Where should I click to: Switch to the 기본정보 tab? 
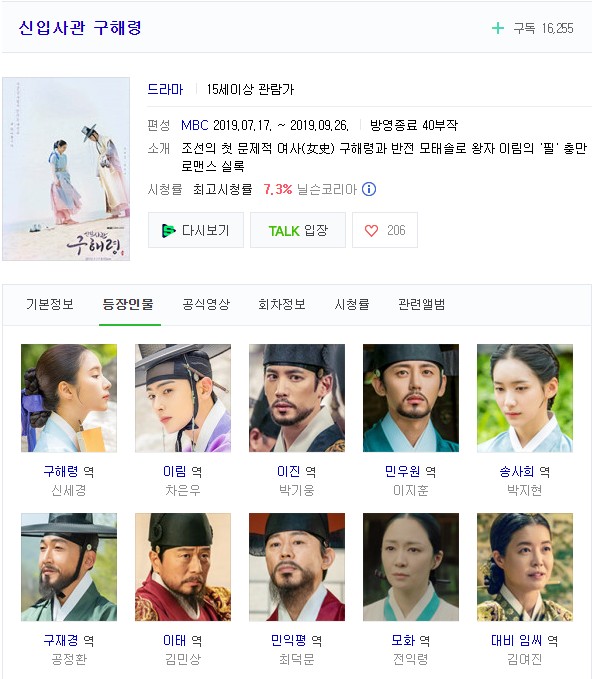(50, 304)
